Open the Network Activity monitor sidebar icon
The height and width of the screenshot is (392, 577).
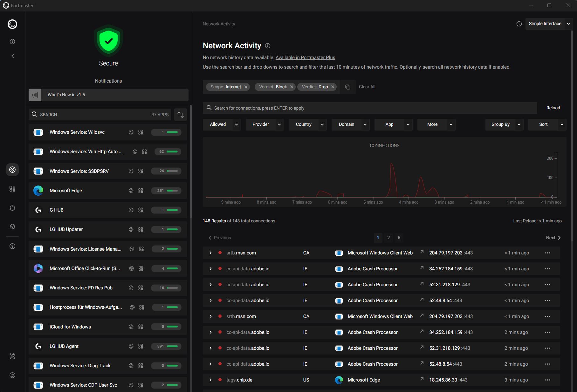12,170
